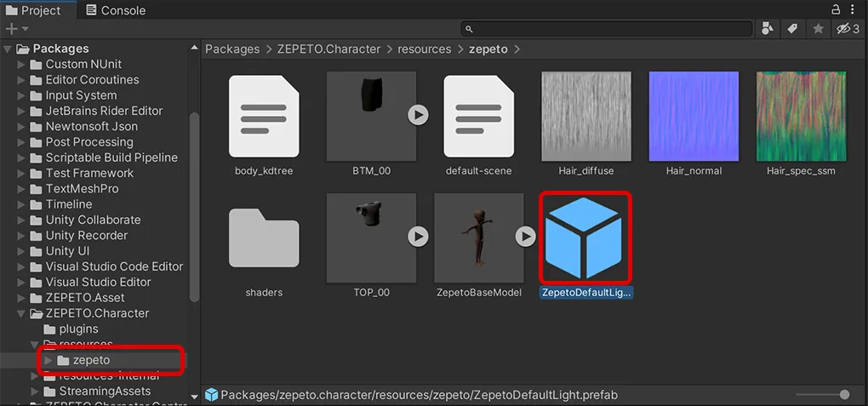Open Search by Label tag icon

(x=793, y=29)
